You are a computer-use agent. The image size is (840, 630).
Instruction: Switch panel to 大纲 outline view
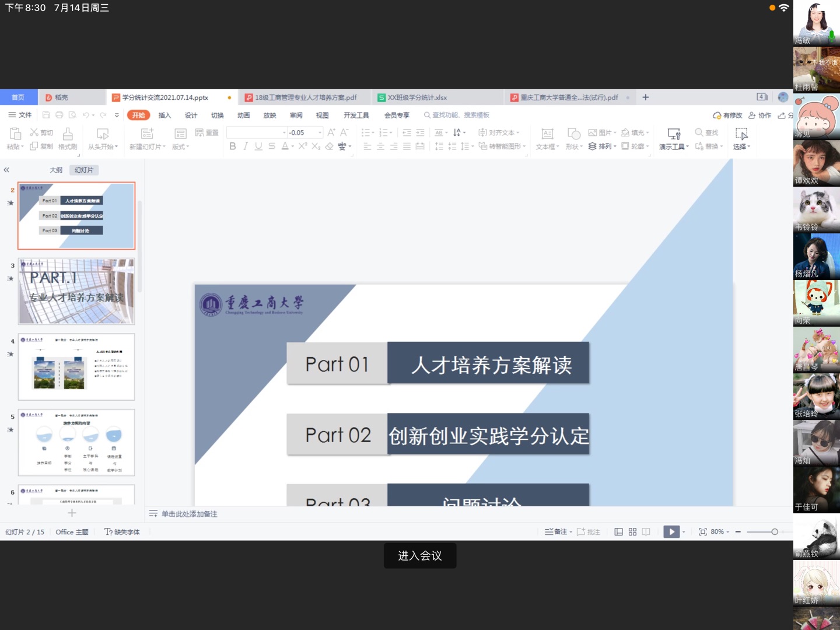[x=56, y=170]
